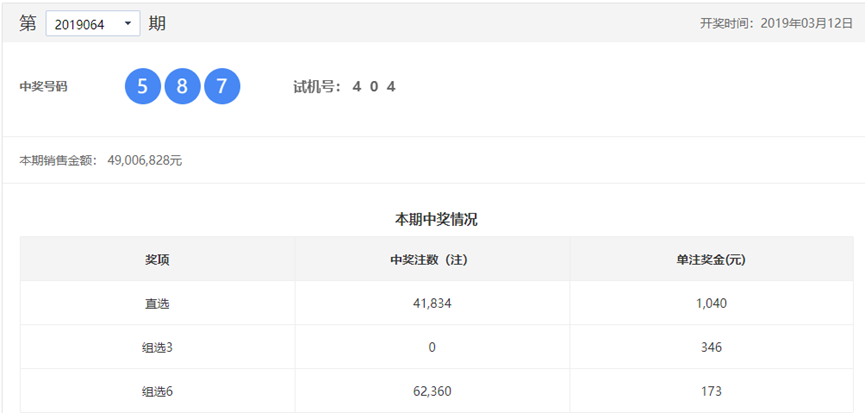Click the 62,360 winning count cell

click(432, 391)
